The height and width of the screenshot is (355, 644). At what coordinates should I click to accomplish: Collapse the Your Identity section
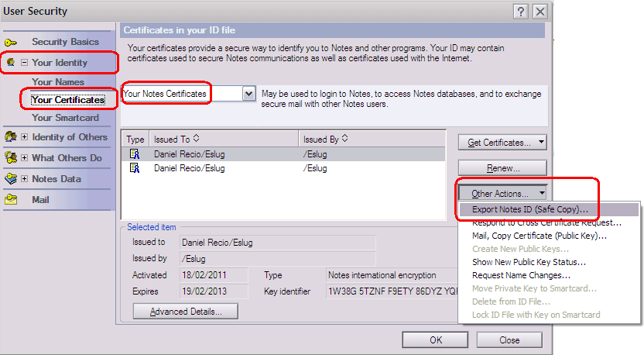pos(24,63)
